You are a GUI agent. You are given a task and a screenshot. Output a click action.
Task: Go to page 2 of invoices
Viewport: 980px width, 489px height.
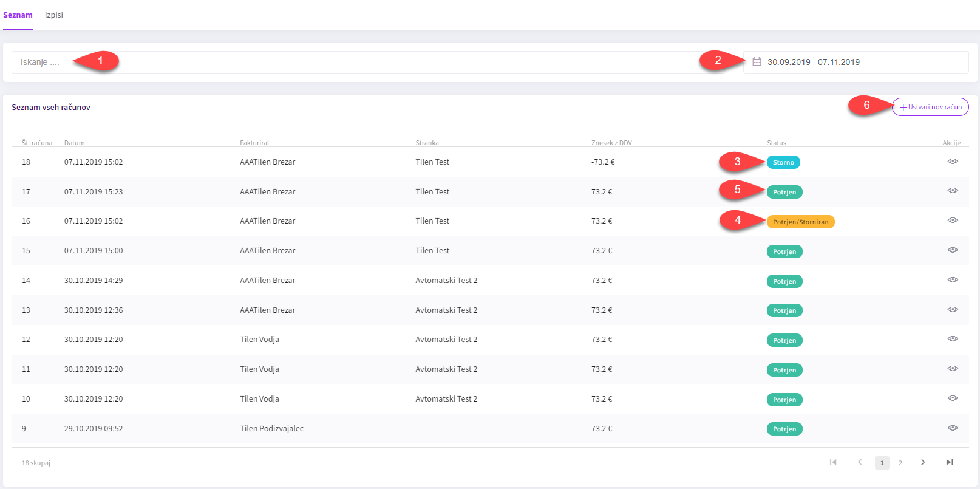click(x=900, y=463)
